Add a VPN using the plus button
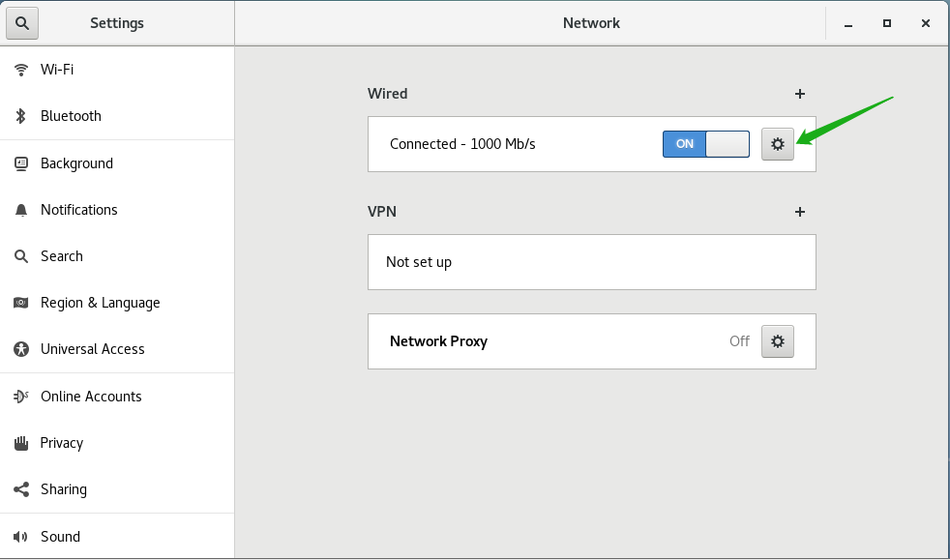This screenshot has width=950, height=560. click(800, 212)
